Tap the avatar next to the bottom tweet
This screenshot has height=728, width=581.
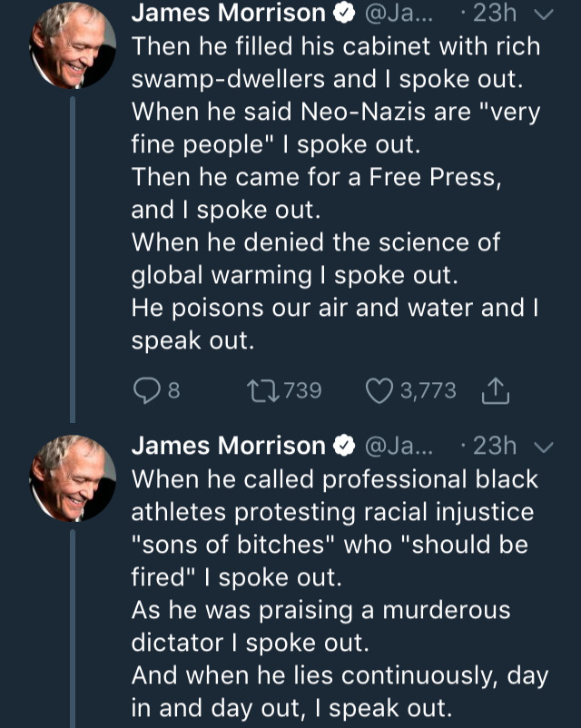(x=73, y=476)
